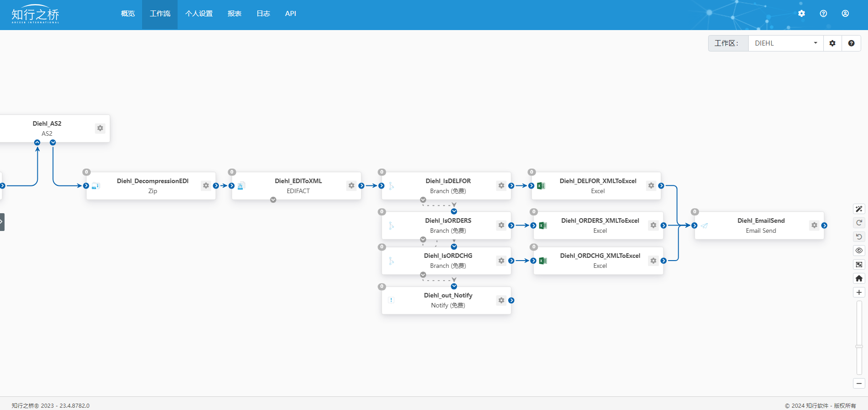Click EDIFACT icon on Diehl_EDIToXML
Screen dimensions: 868x410
point(241,186)
